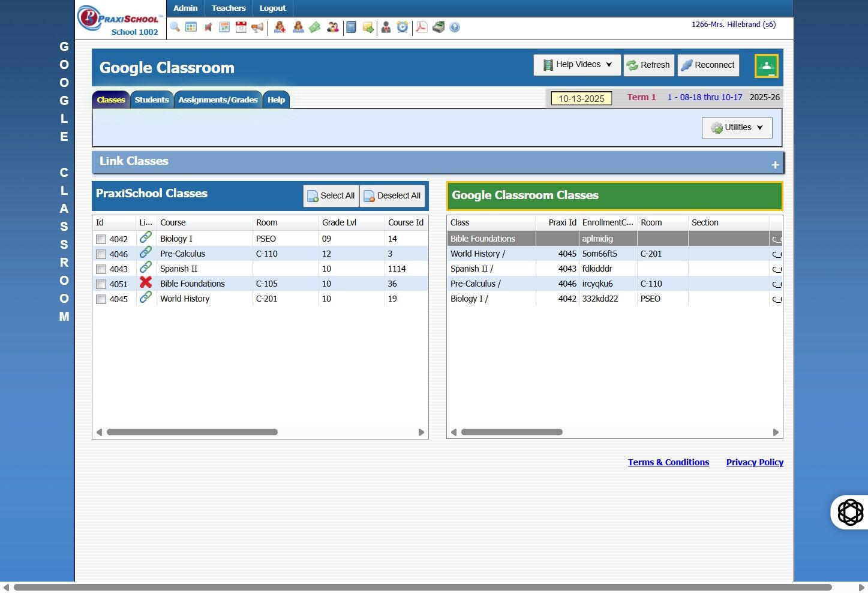Screen dimensions: 868x593
Task: Click the megaphone announcements icon
Action: tap(257, 27)
